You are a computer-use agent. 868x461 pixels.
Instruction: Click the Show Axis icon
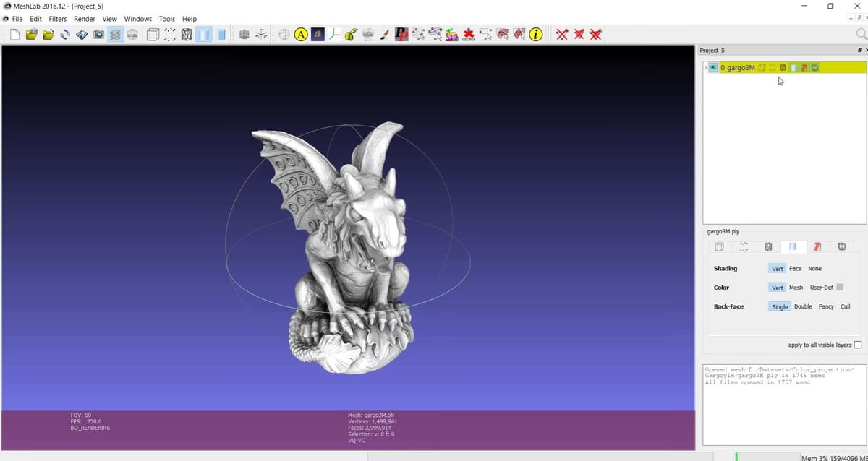335,34
